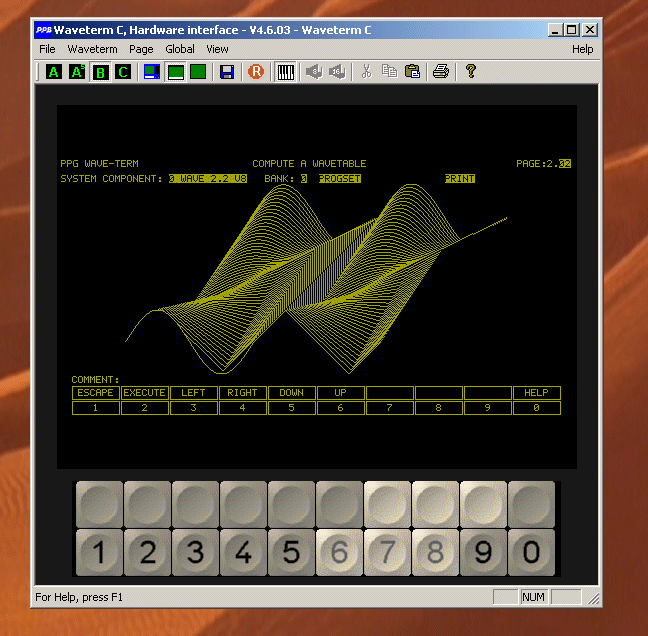This screenshot has height=636, width=648.
Task: Click the DOWN softkey label
Action: [x=291, y=393]
